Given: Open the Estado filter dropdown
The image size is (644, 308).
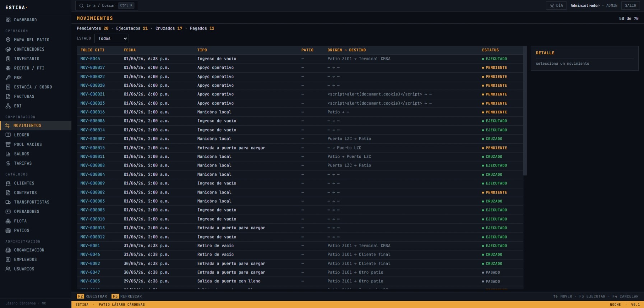Looking at the screenshot, I should 111,38.
